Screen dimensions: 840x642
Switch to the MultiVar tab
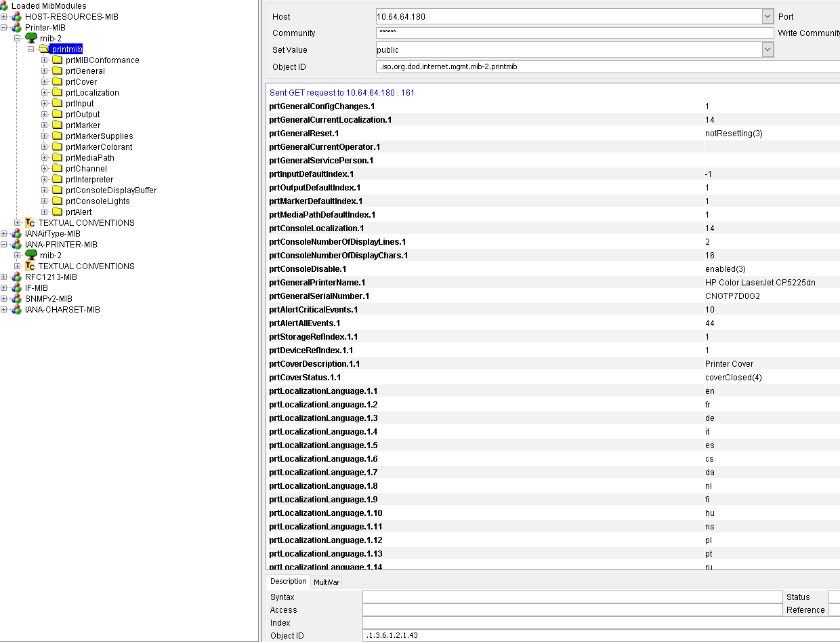coord(326,582)
